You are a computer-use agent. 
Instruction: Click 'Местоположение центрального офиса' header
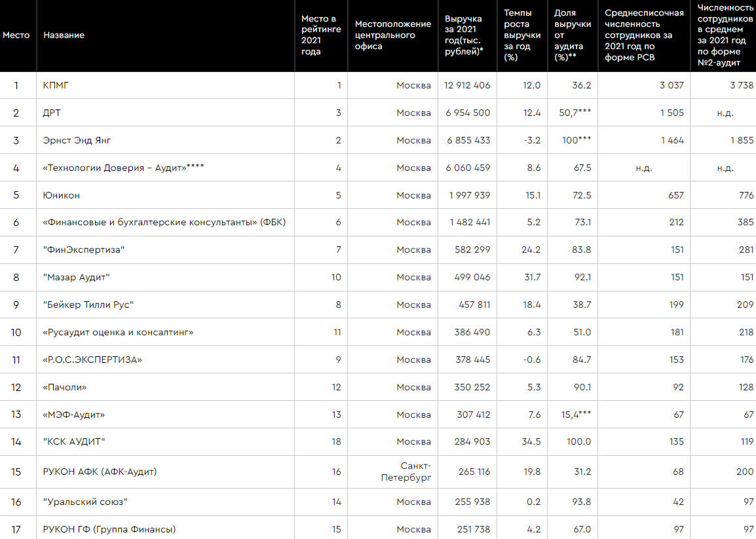coord(393,35)
